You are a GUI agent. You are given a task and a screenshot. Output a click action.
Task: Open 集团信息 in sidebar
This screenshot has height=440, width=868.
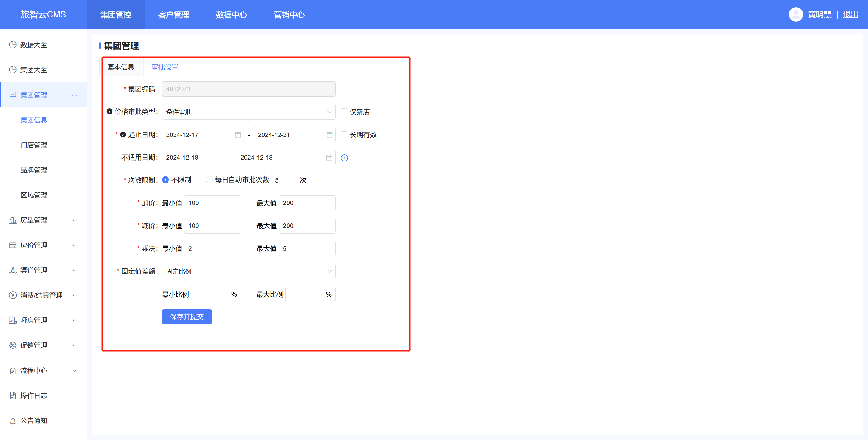pos(34,120)
